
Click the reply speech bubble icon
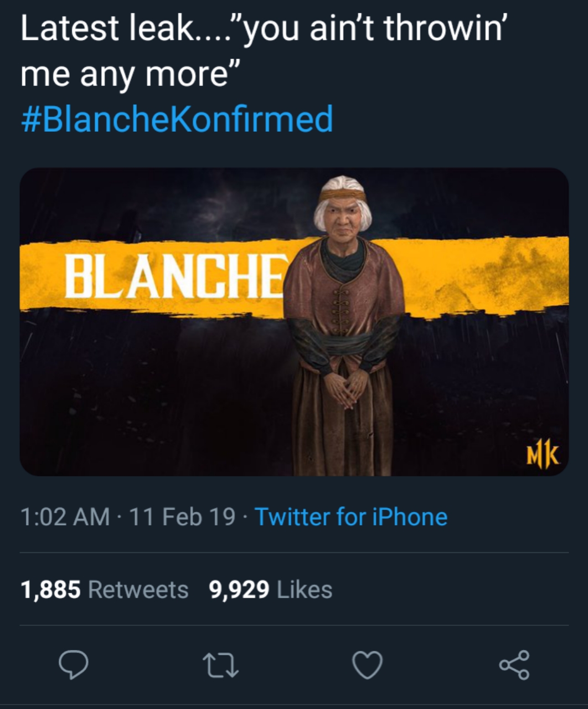[x=74, y=665]
